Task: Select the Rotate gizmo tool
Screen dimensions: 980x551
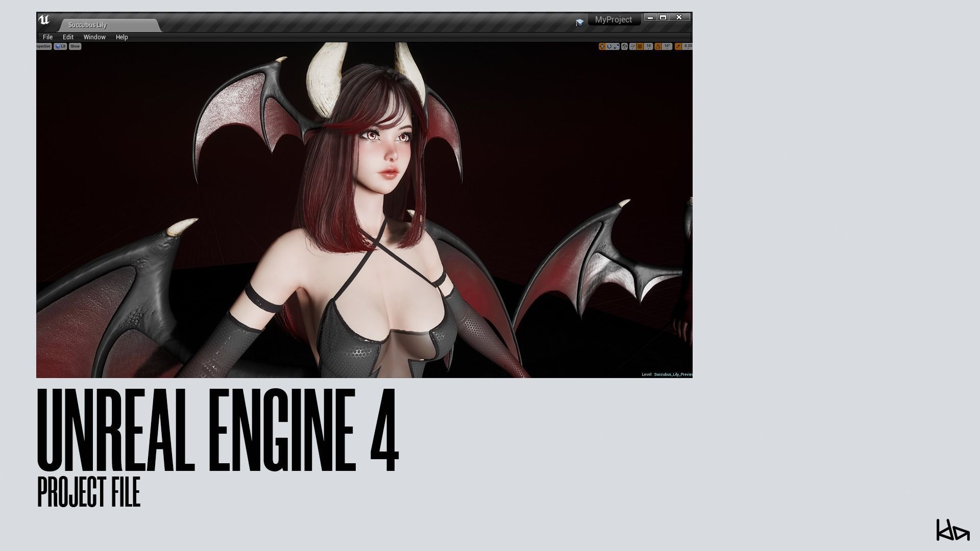Action: click(x=609, y=46)
